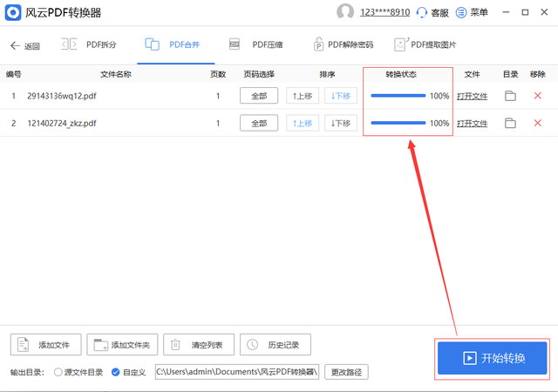Viewport: 558px width, 392px height.
Task: Click PDF压缩 compress icon
Action: point(235,44)
